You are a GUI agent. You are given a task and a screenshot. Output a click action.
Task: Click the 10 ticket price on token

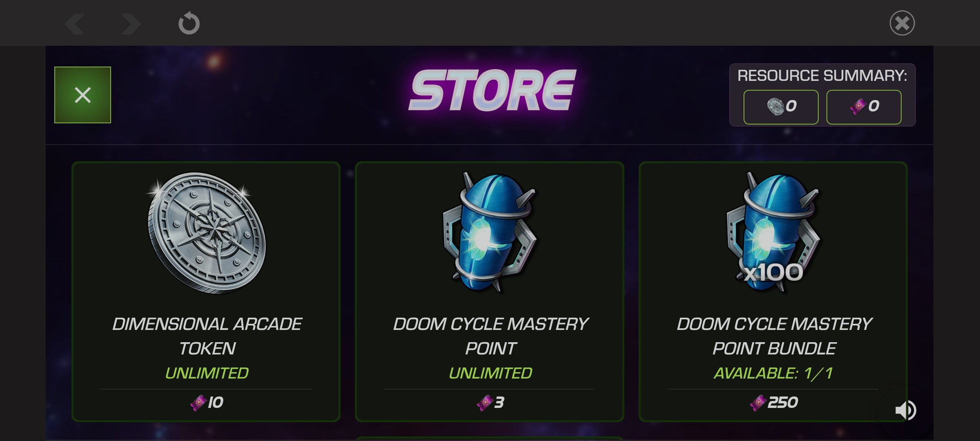207,403
